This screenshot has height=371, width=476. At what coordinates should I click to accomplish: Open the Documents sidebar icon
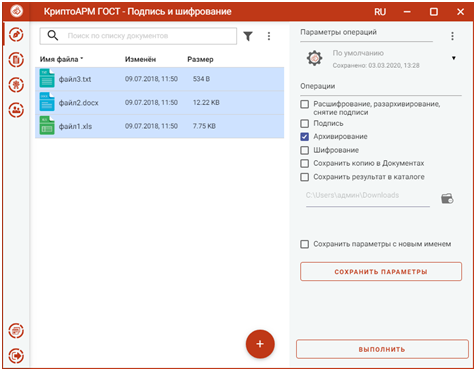tap(16, 60)
